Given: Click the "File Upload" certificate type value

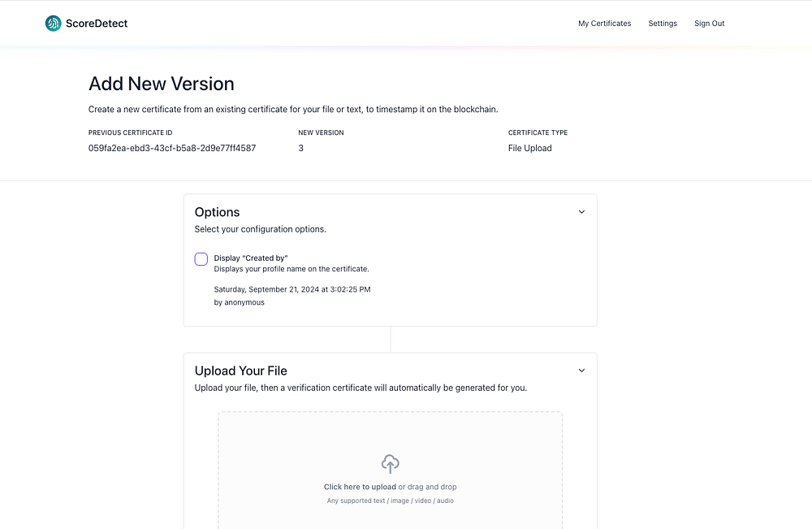Looking at the screenshot, I should pos(529,149).
